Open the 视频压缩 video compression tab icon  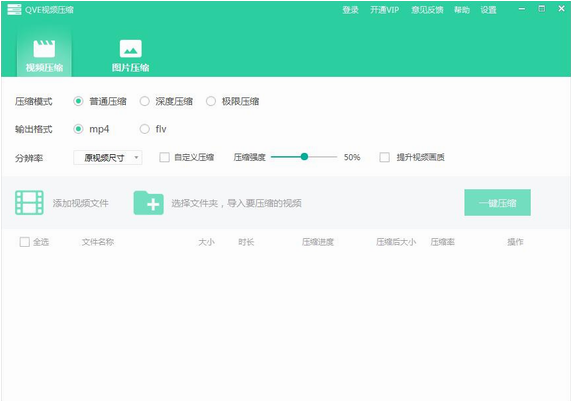point(44,49)
